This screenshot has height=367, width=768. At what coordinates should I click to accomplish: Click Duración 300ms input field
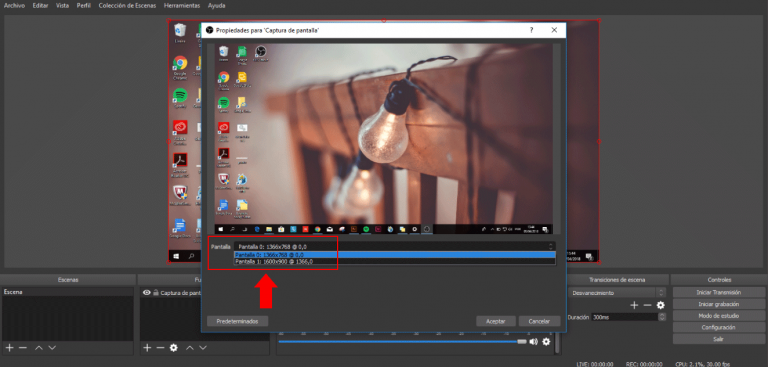coord(624,317)
